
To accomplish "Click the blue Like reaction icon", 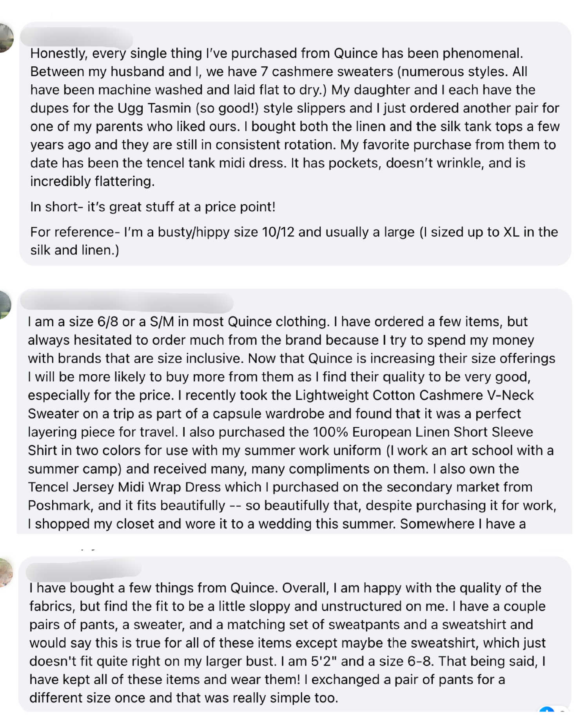I will [546, 709].
